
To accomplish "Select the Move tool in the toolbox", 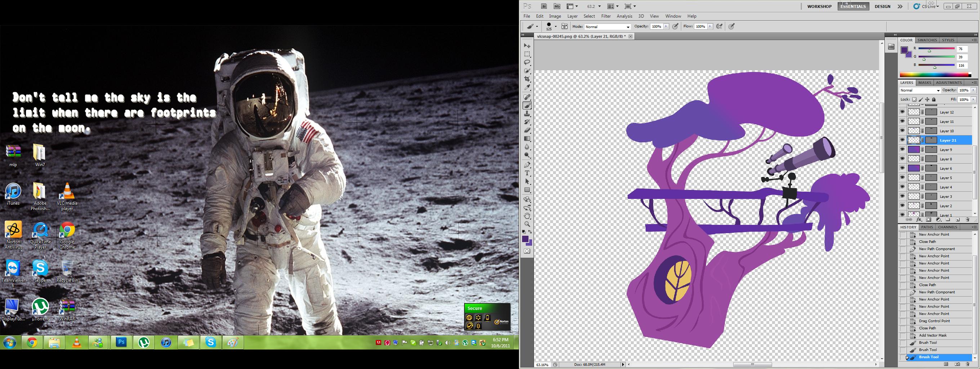I will (x=527, y=46).
